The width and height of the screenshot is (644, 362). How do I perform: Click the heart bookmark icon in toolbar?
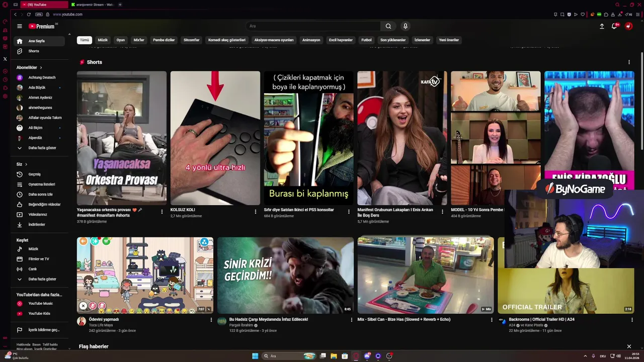tap(583, 15)
